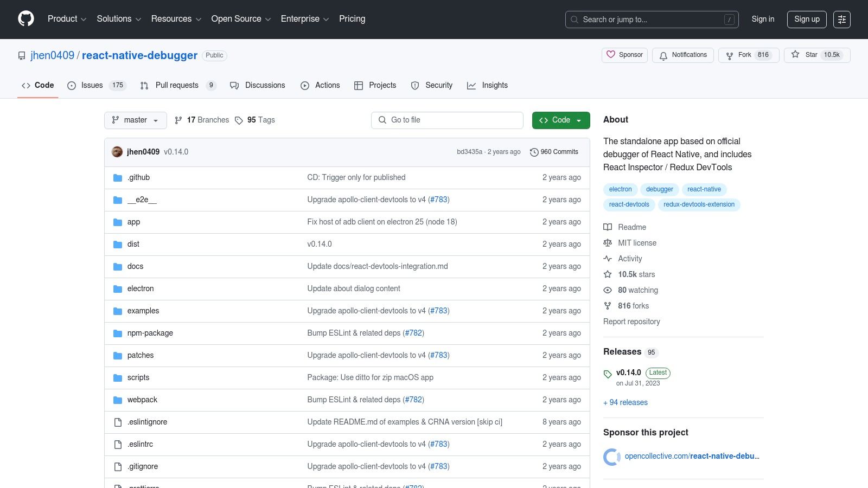Switch to the Discussions tab
868x488 pixels.
click(x=257, y=85)
